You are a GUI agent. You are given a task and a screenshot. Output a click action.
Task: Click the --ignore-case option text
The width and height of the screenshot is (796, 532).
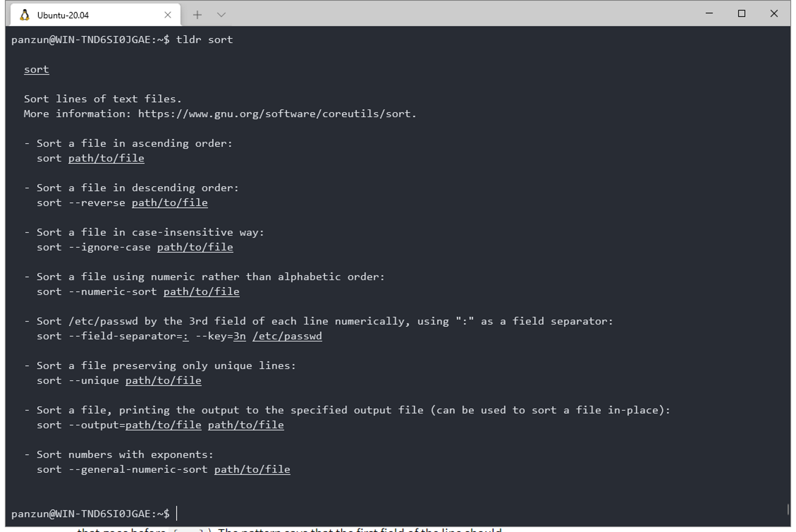coord(109,247)
